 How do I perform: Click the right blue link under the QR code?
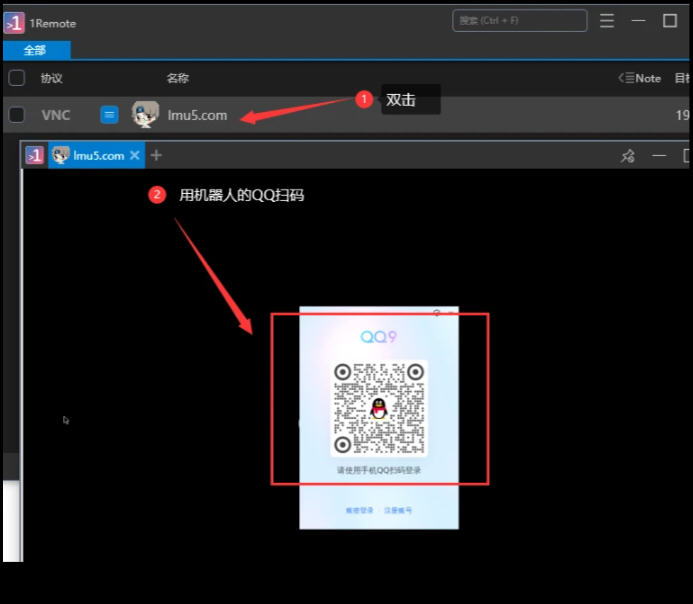click(x=398, y=510)
